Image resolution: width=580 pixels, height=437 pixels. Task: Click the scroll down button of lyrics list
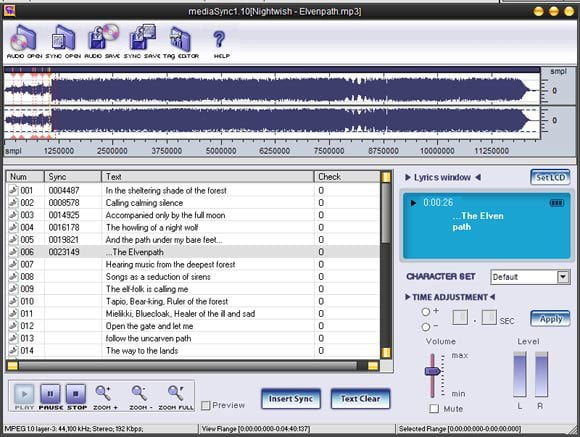(x=386, y=353)
